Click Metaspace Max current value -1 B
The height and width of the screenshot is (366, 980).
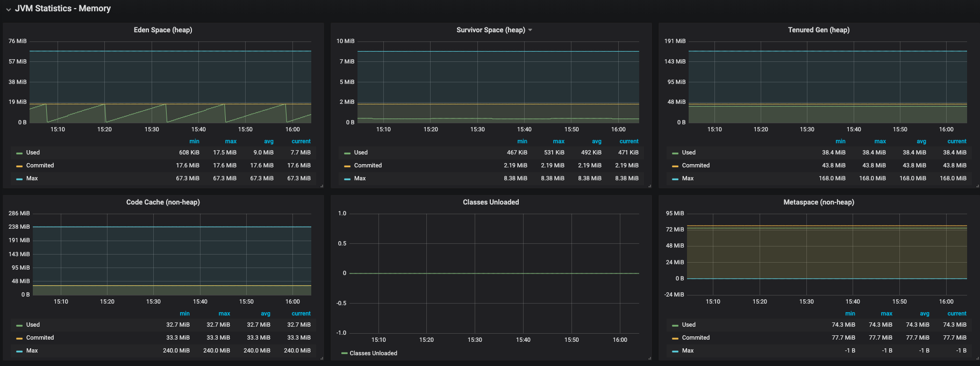[961, 351]
